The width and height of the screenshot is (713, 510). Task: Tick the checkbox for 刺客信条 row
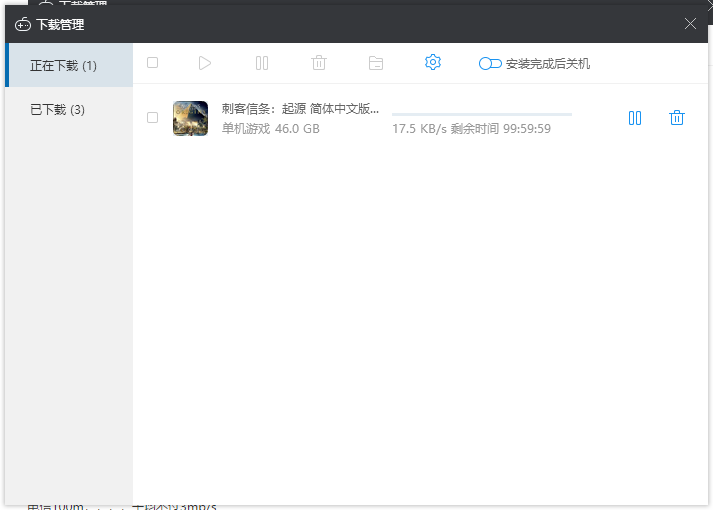point(152,118)
